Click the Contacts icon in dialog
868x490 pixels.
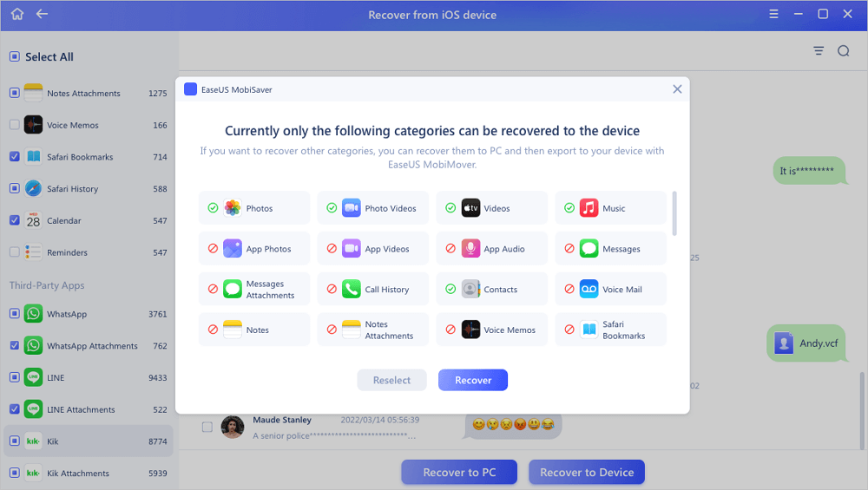(470, 289)
